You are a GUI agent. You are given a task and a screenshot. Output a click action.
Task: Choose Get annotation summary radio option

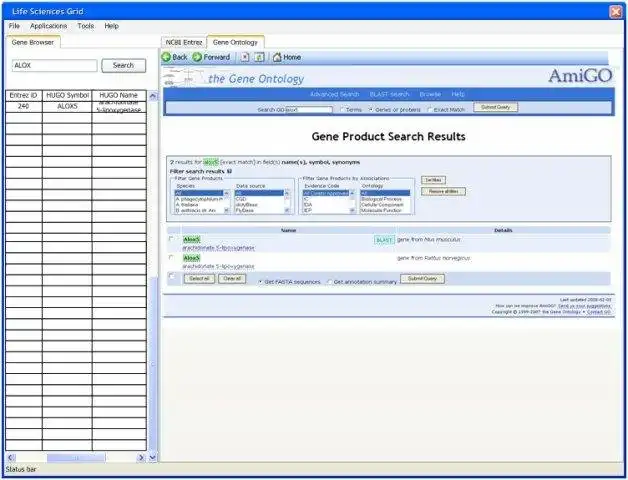[330, 282]
